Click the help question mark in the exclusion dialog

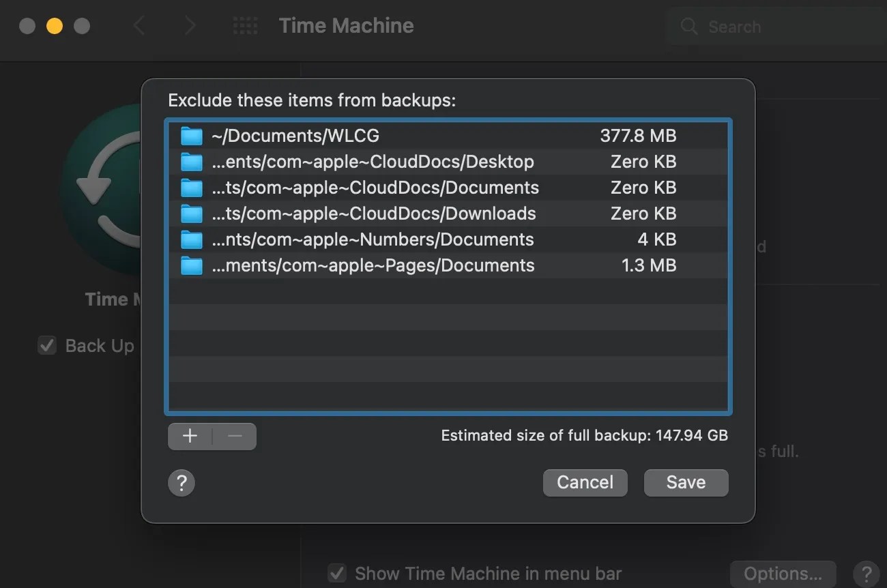181,483
